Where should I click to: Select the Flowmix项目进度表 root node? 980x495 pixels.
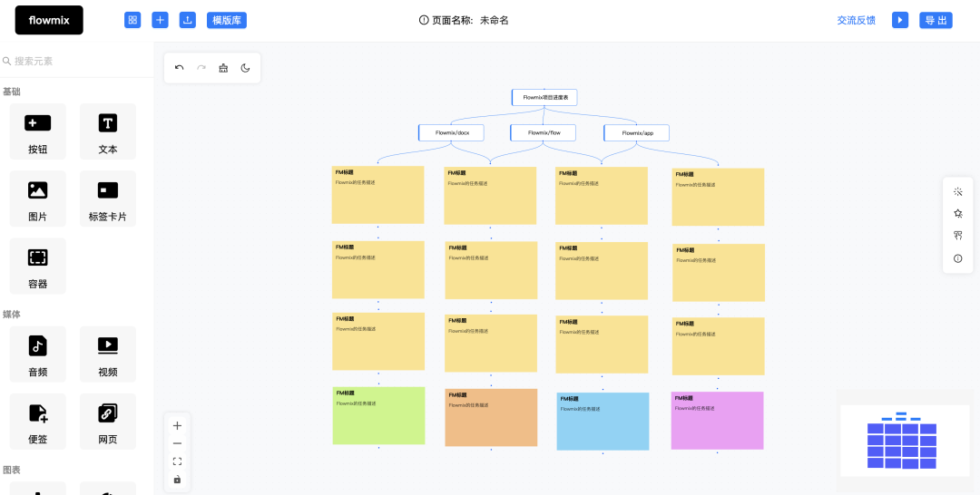544,97
